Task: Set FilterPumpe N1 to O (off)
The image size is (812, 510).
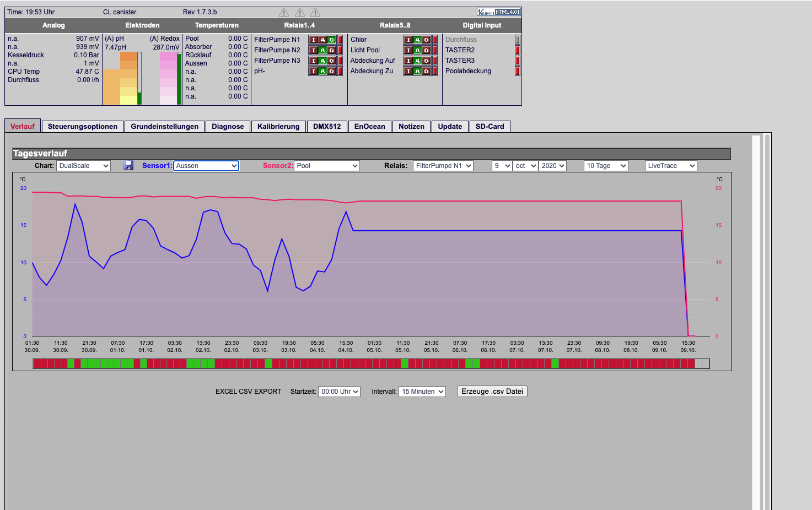Action: click(331, 40)
